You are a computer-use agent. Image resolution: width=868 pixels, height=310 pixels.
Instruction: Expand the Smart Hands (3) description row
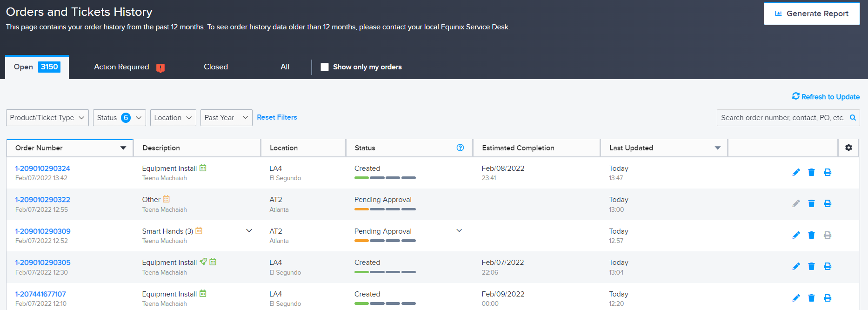coord(249,230)
